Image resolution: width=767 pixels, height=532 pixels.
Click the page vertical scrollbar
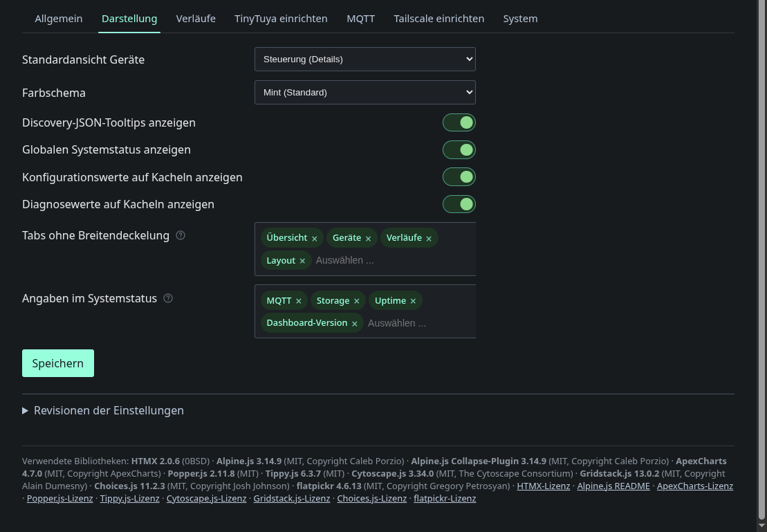click(x=762, y=259)
